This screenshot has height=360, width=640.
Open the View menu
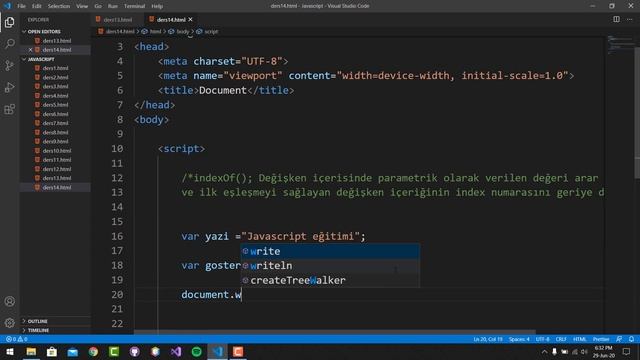[82, 6]
